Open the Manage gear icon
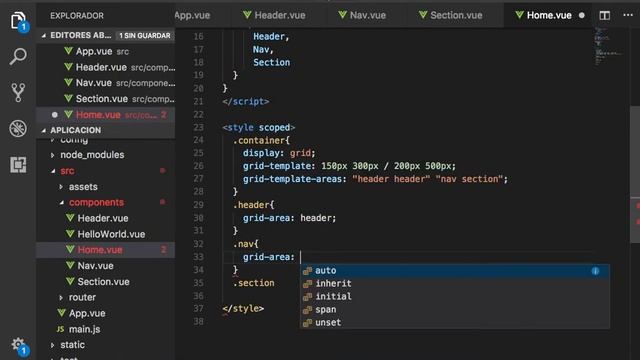Viewport: 640px width, 360px height. [18, 345]
